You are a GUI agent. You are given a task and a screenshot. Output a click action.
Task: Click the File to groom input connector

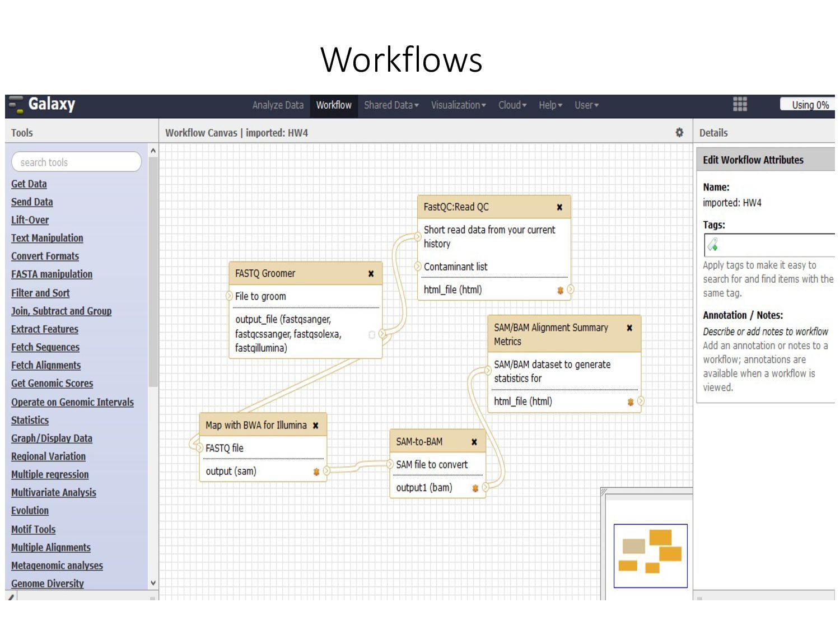[230, 296]
